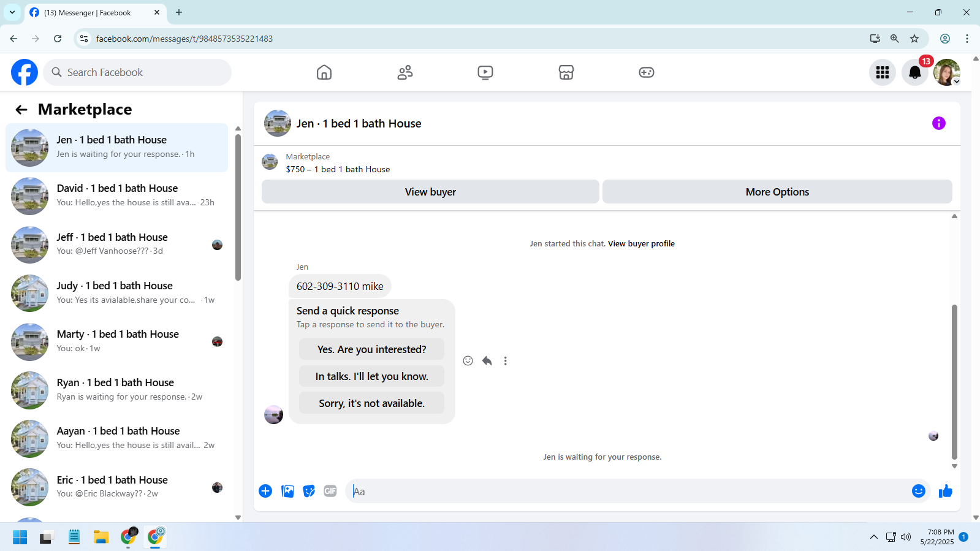Image resolution: width=980 pixels, height=551 pixels.
Task: Open Chrome three-dot menu
Action: [x=967, y=39]
